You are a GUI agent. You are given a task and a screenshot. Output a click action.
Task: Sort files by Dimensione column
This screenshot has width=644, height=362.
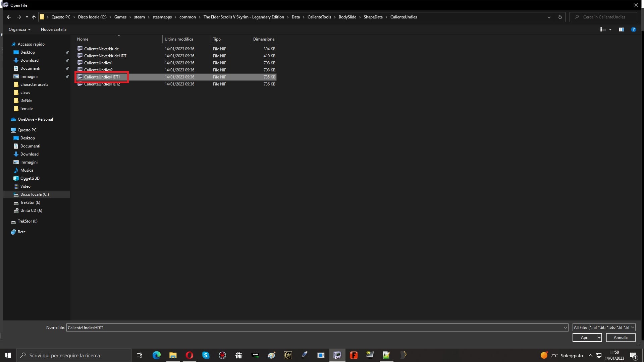coord(264,39)
